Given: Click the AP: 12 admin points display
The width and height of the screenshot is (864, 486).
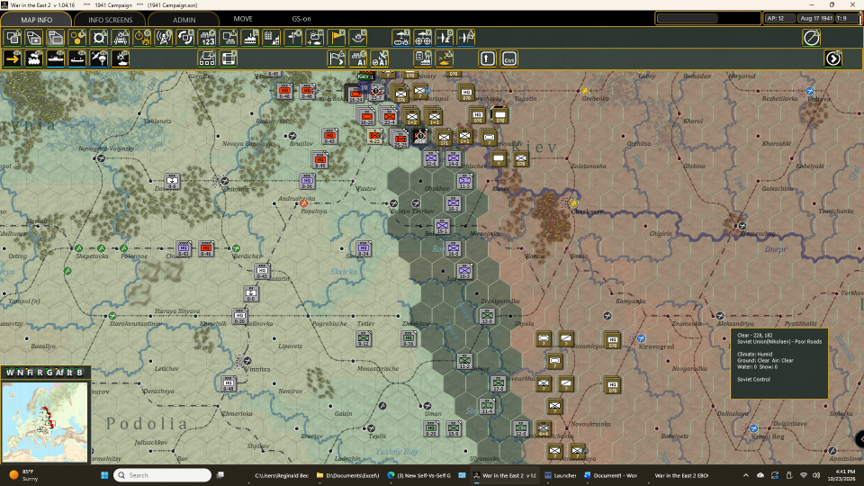Looking at the screenshot, I should [779, 18].
